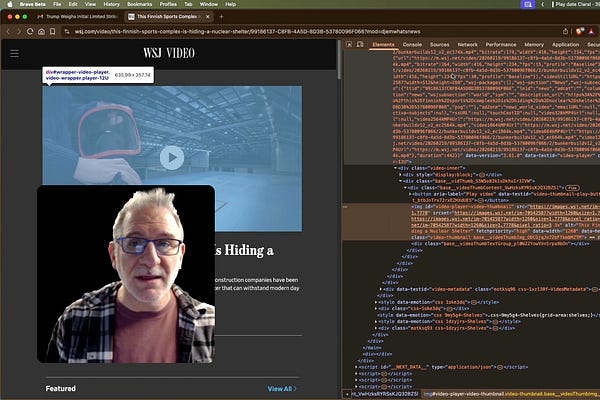
Task: Open the View All link in Featured
Action: pos(282,389)
